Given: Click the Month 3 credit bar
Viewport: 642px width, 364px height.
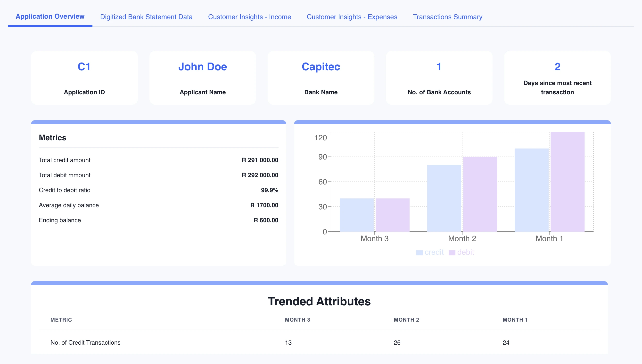Looking at the screenshot, I should [x=357, y=215].
